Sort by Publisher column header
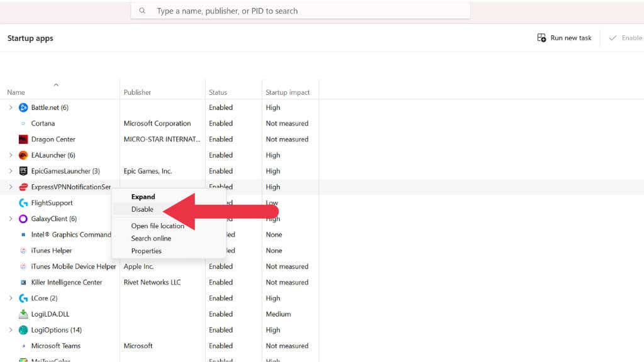Image resolution: width=644 pixels, height=362 pixels. point(137,92)
